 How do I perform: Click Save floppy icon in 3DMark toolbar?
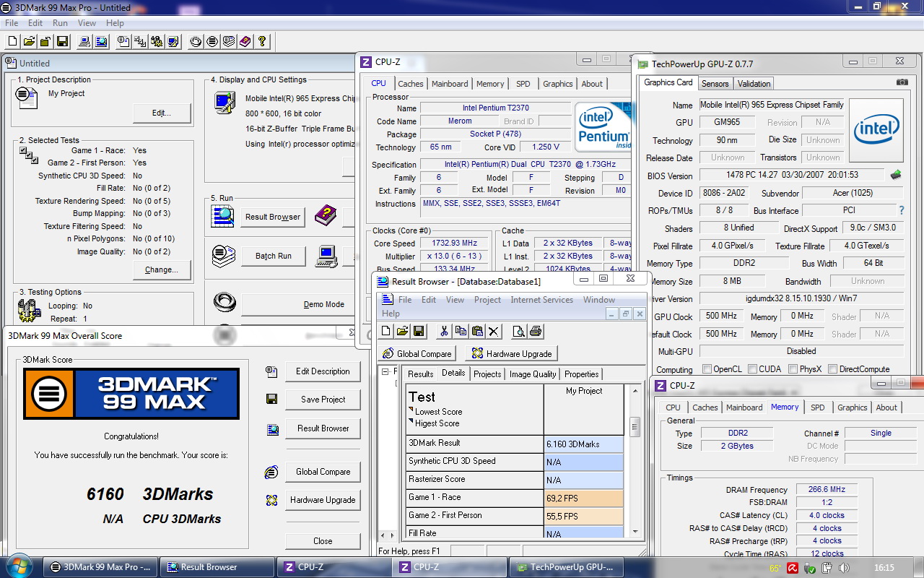[x=62, y=42]
